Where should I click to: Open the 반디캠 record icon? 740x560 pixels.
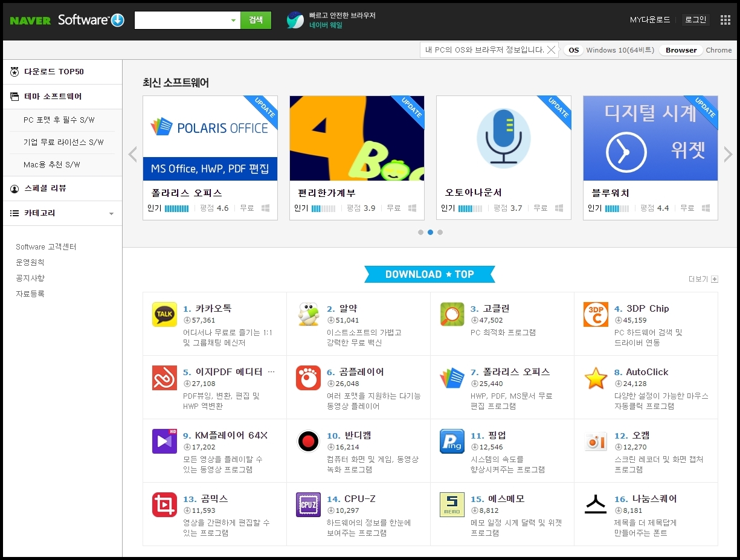(x=308, y=441)
